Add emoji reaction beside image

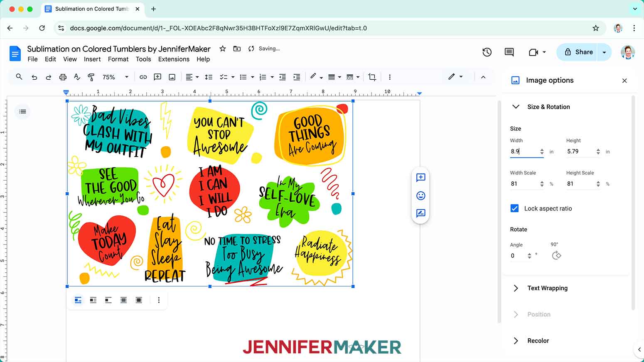click(420, 196)
